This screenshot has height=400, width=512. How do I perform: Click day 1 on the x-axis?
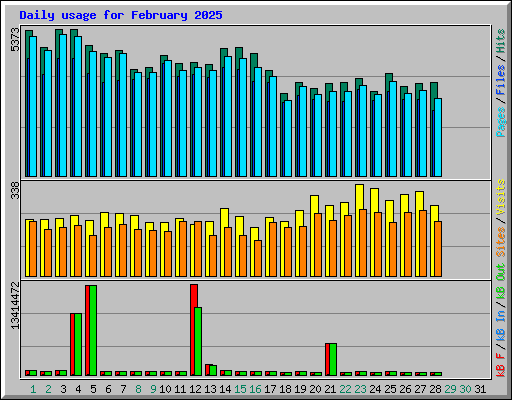tap(33, 389)
